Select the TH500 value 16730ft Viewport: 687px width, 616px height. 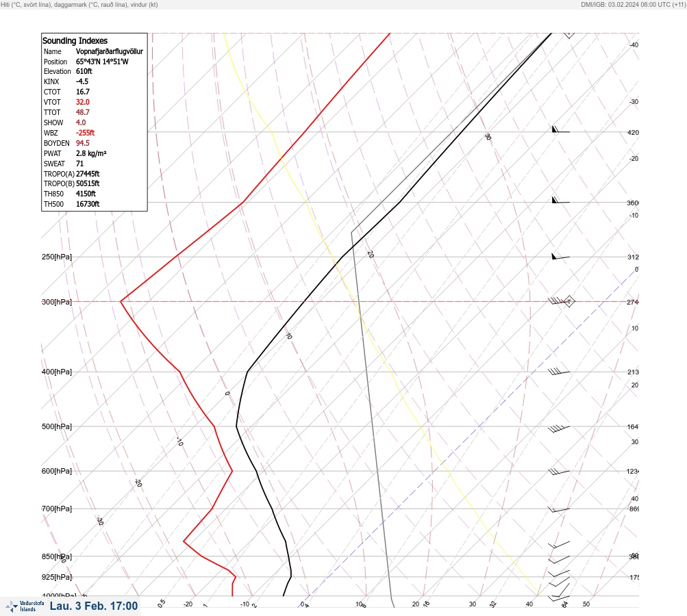(x=88, y=204)
